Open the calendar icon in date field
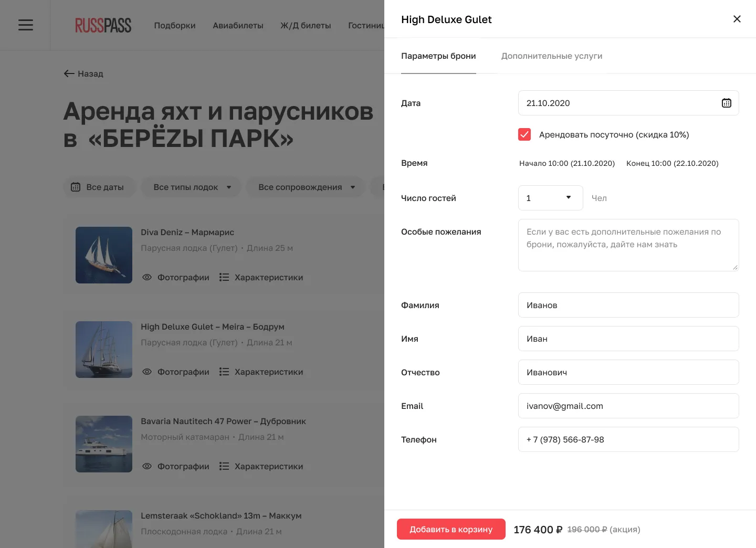This screenshot has height=548, width=756. pyautogui.click(x=727, y=103)
